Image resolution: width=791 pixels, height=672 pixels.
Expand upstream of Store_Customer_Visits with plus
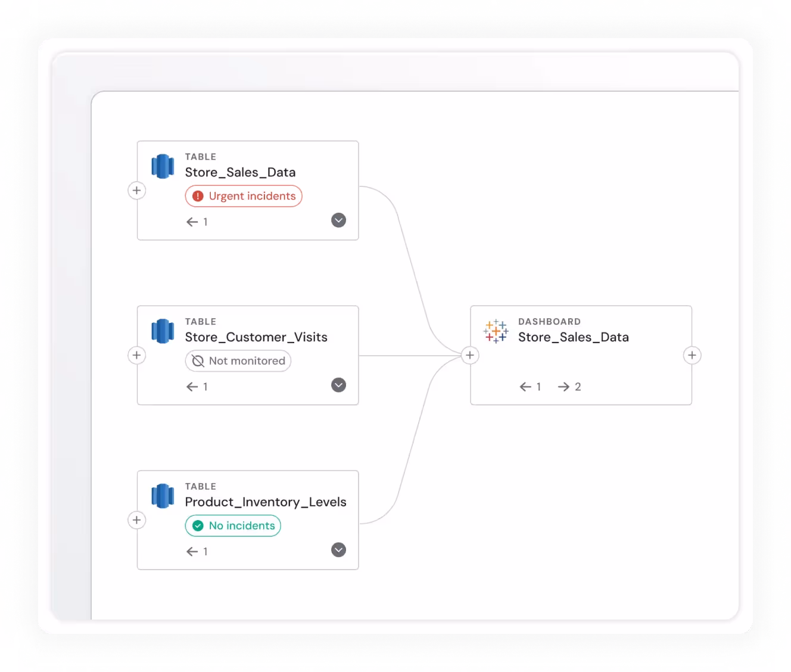137,356
